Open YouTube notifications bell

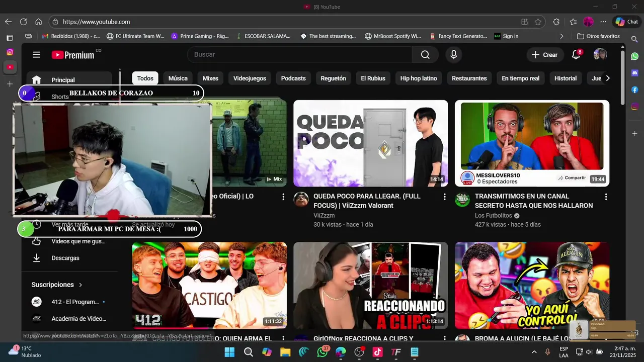click(576, 55)
